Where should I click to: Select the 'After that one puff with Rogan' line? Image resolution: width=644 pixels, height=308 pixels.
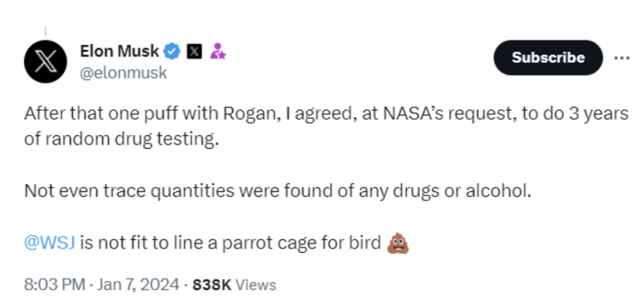tap(326, 114)
